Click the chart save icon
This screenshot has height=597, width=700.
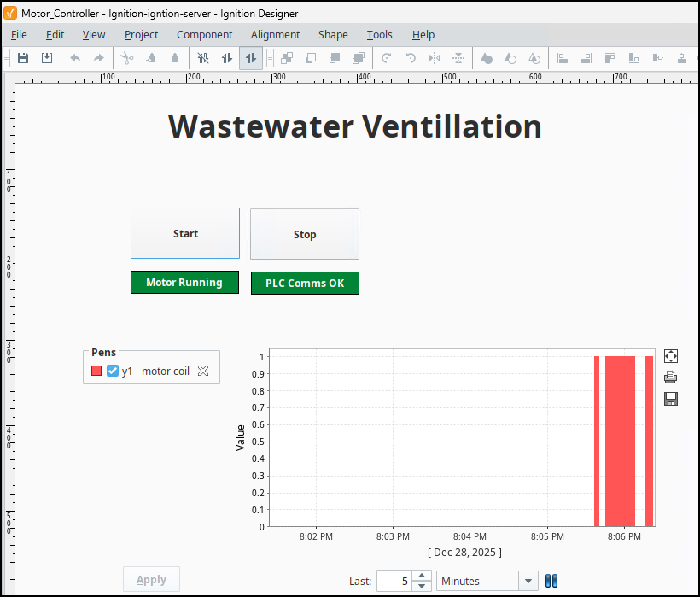click(x=670, y=399)
